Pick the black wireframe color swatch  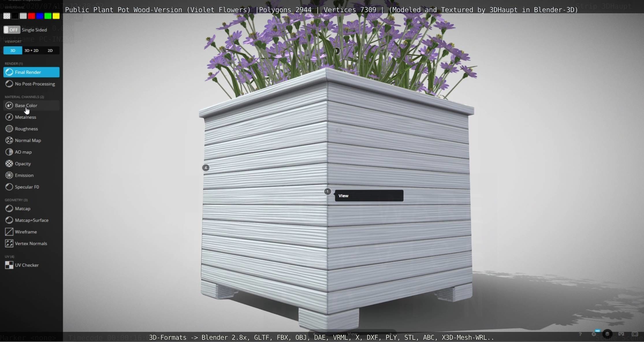[x=15, y=16]
